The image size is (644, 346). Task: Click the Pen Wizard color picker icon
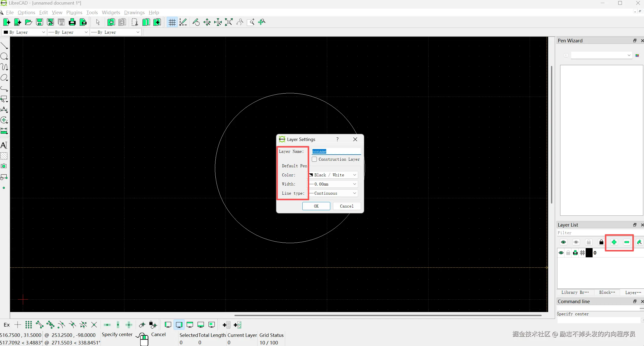pyautogui.click(x=637, y=55)
